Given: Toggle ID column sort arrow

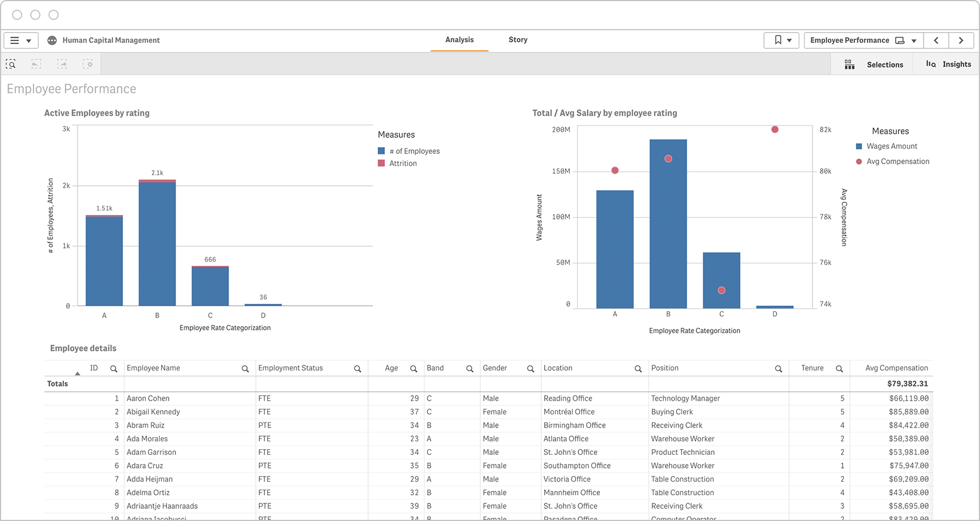Looking at the screenshot, I should click(x=77, y=373).
